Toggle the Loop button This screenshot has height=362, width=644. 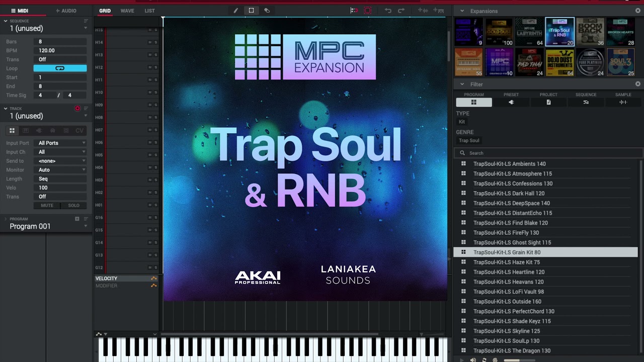click(x=60, y=68)
